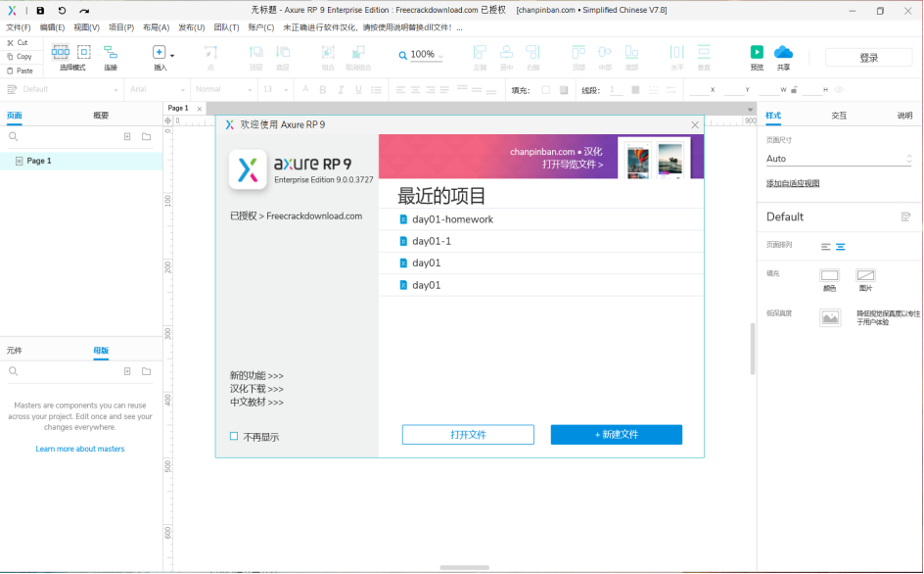Screen dimensions: 924x574
Task: Select the 选择模式 selection mode tool
Action: pyautogui.click(x=61, y=53)
